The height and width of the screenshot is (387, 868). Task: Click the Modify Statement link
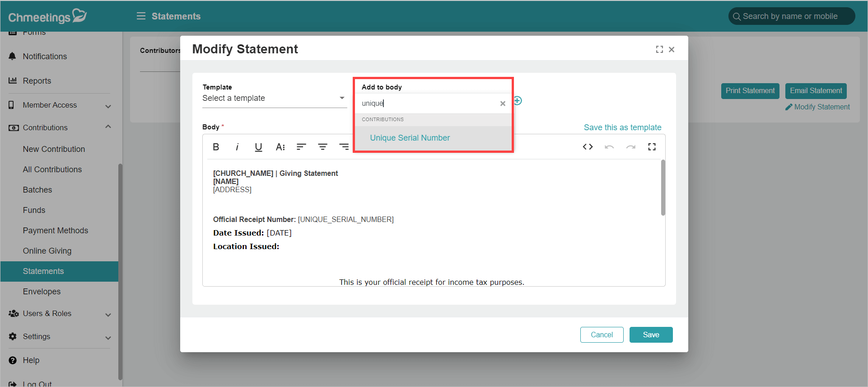pos(817,107)
